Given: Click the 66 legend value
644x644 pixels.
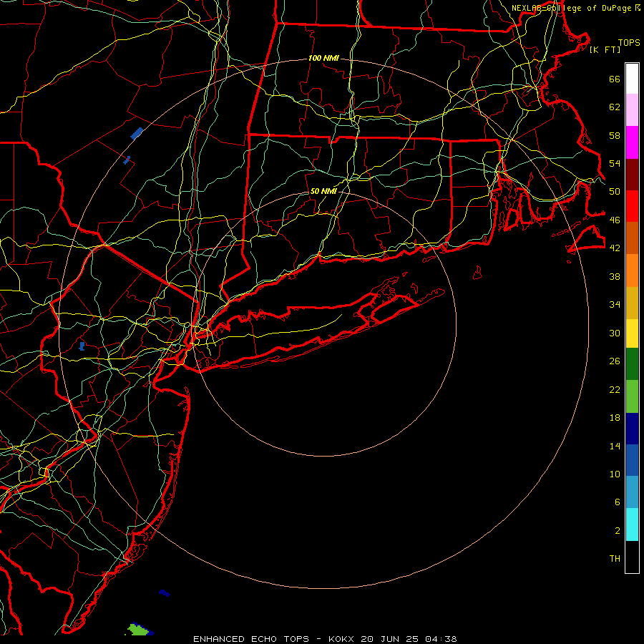Looking at the screenshot, I should pyautogui.click(x=615, y=79).
